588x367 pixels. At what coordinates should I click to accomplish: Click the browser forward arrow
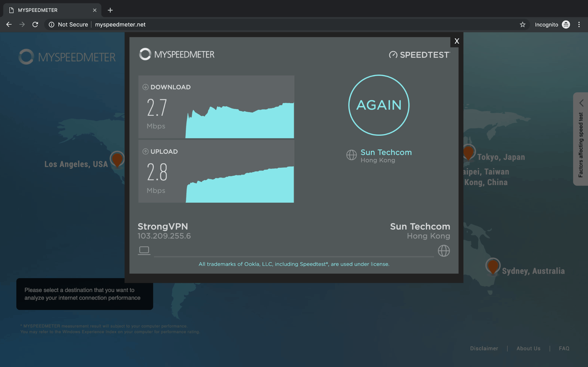point(22,25)
